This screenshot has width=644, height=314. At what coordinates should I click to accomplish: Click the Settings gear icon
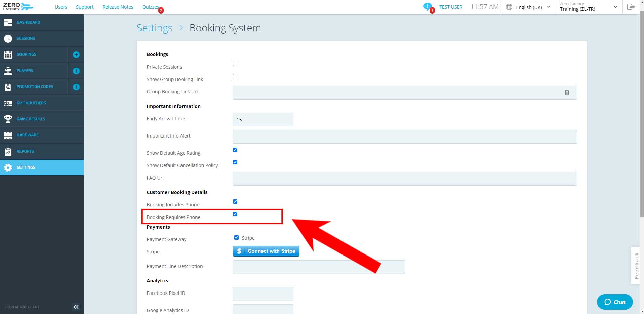pos(8,167)
